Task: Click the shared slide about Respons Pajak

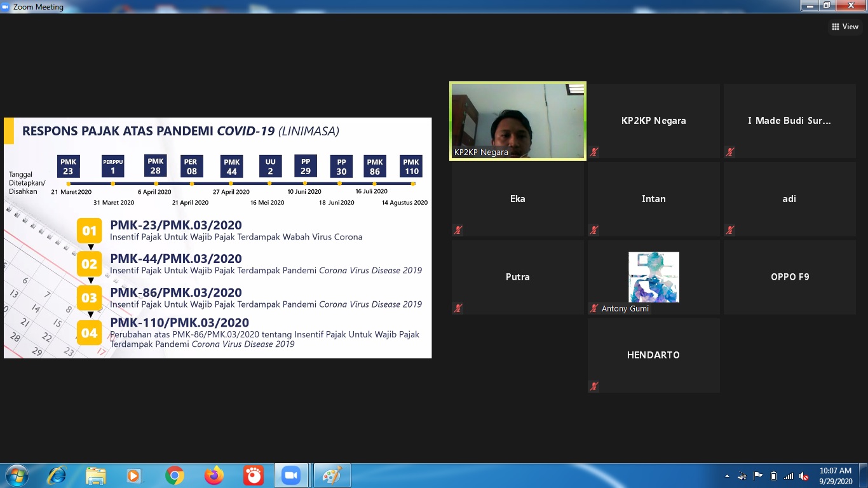Action: pyautogui.click(x=217, y=238)
